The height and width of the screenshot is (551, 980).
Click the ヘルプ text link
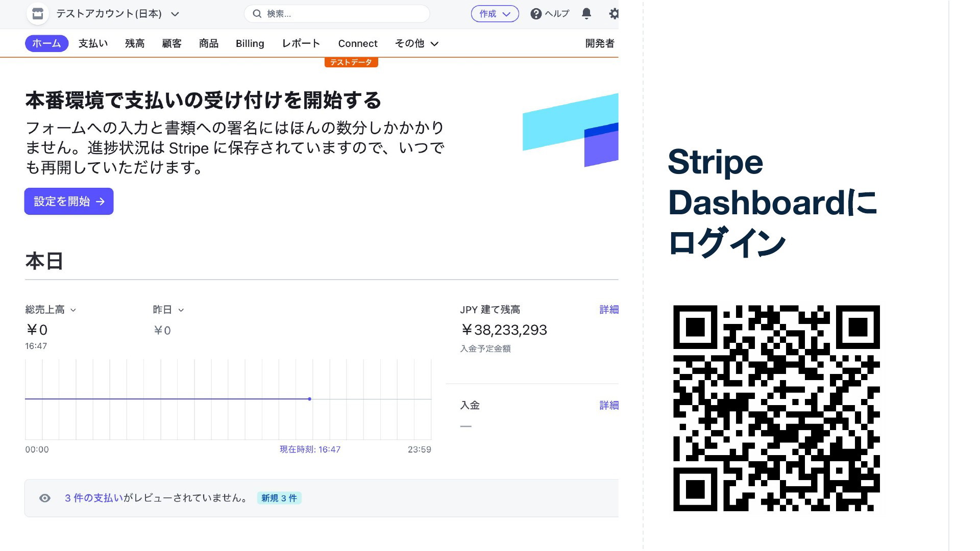557,14
